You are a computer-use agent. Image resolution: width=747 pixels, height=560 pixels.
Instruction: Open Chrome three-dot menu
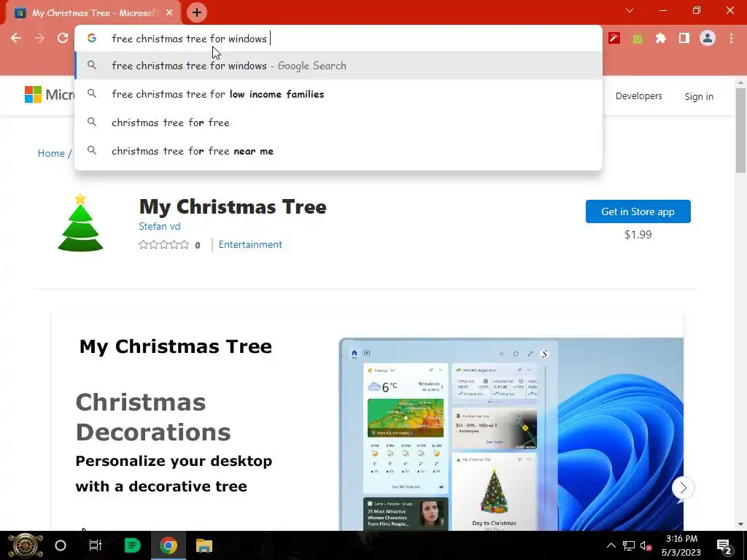point(731,38)
